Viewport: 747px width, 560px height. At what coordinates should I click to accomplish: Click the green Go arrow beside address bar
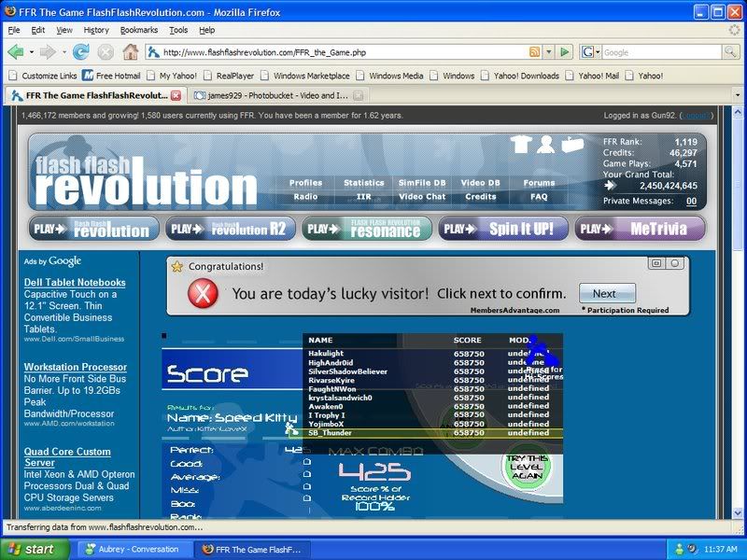pos(565,52)
